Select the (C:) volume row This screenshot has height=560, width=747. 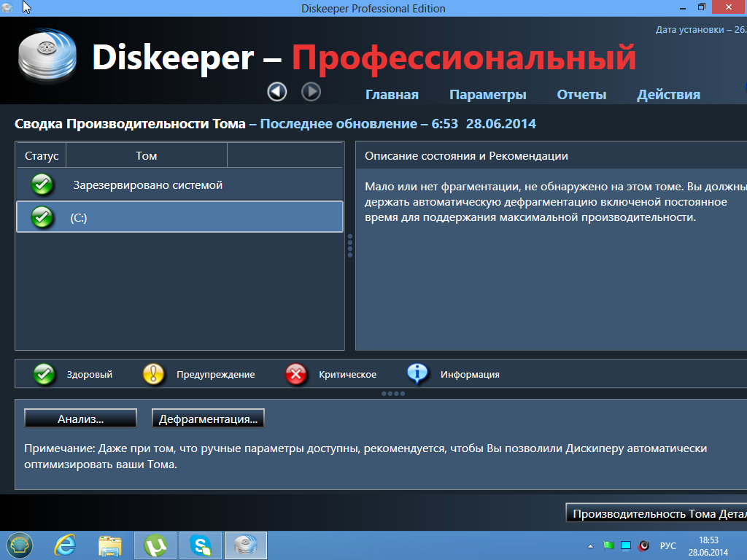click(x=179, y=217)
